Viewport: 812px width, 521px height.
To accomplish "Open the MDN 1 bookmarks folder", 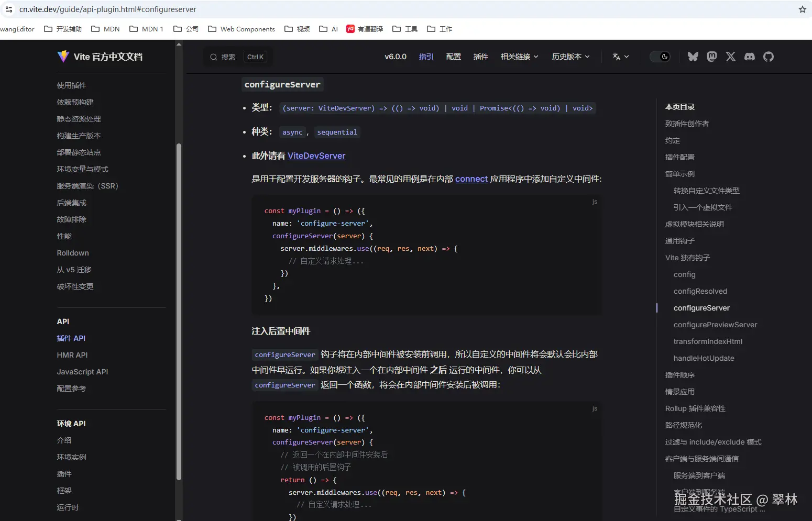I will [146, 29].
